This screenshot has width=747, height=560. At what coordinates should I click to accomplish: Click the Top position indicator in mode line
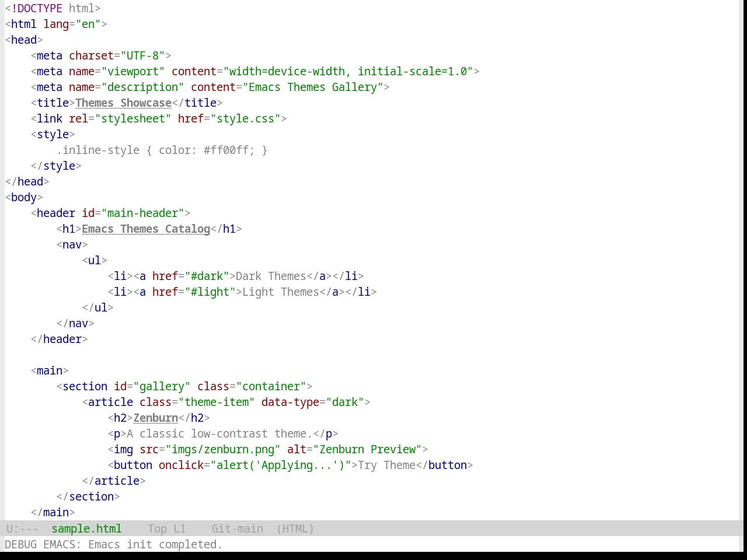coord(157,529)
